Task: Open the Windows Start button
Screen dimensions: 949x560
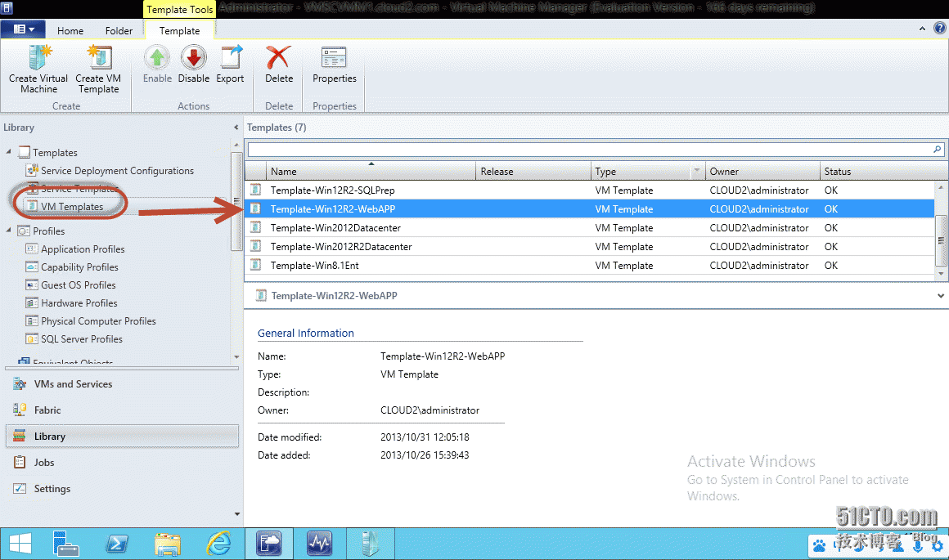Action: coord(20,544)
